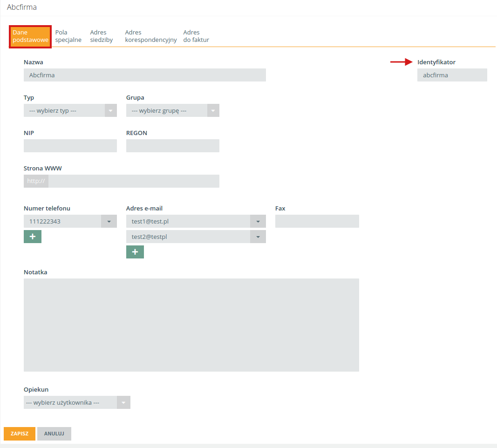This screenshot has width=497, height=448.
Task: Open dropdown arrow next to test1@test.pl
Action: click(x=258, y=221)
